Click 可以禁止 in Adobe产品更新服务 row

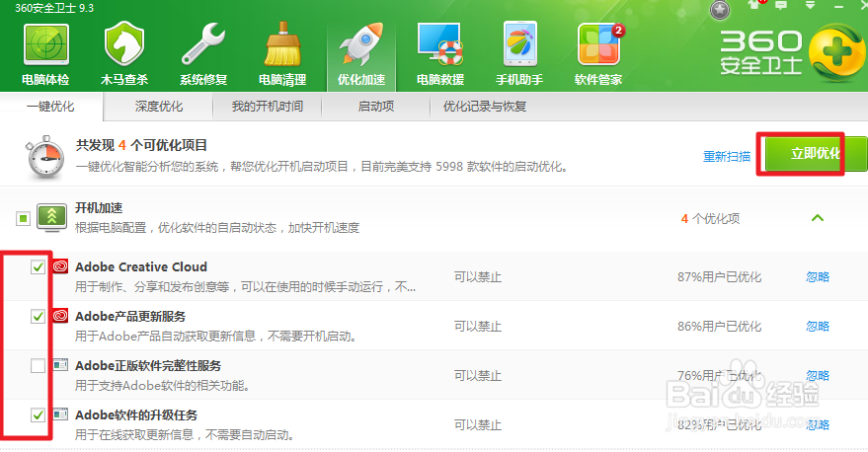478,326
